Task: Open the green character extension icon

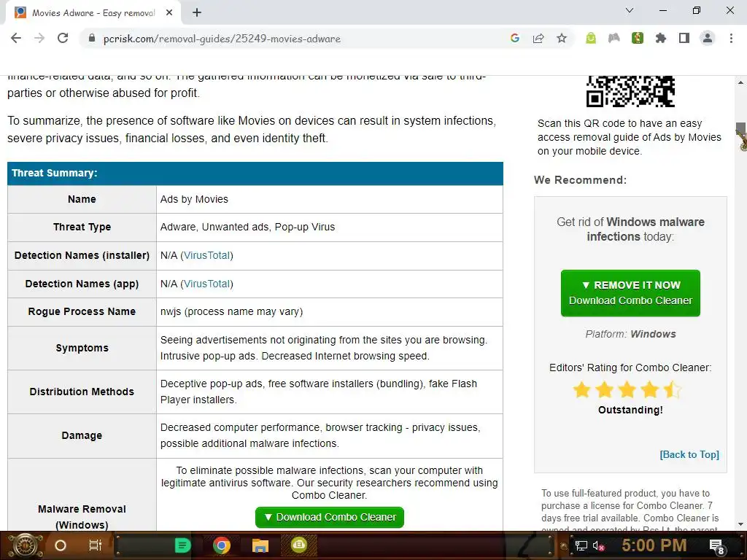Action: 638,38
